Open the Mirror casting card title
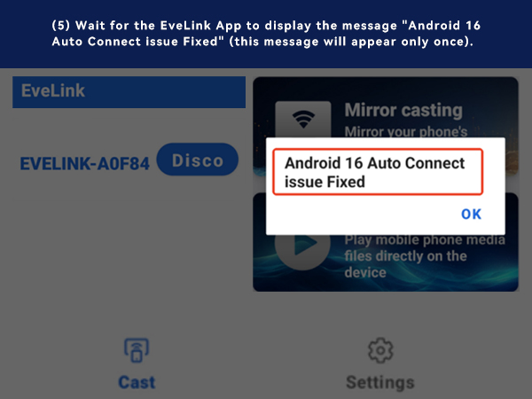 403,110
